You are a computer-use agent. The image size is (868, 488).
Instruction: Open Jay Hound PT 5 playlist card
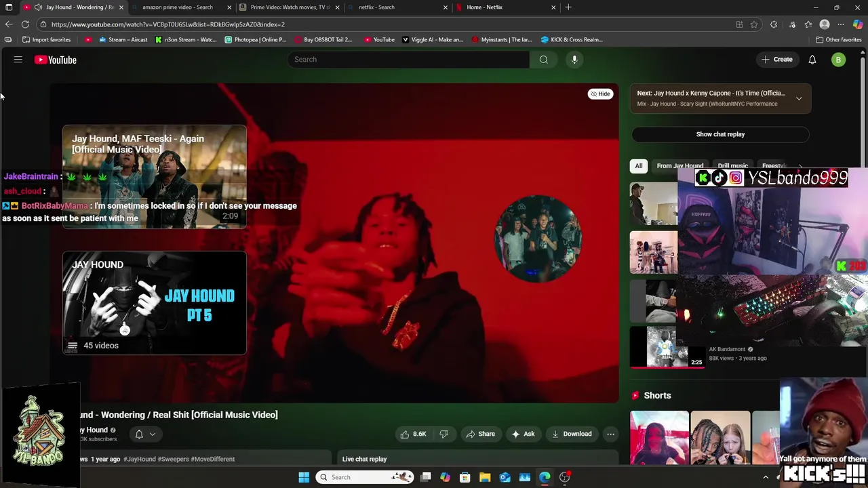[155, 303]
